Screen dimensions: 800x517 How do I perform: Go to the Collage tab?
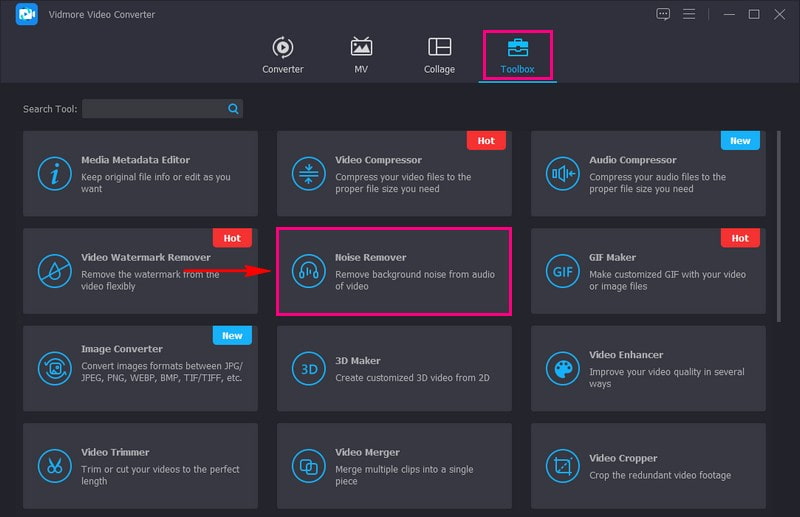coord(439,55)
